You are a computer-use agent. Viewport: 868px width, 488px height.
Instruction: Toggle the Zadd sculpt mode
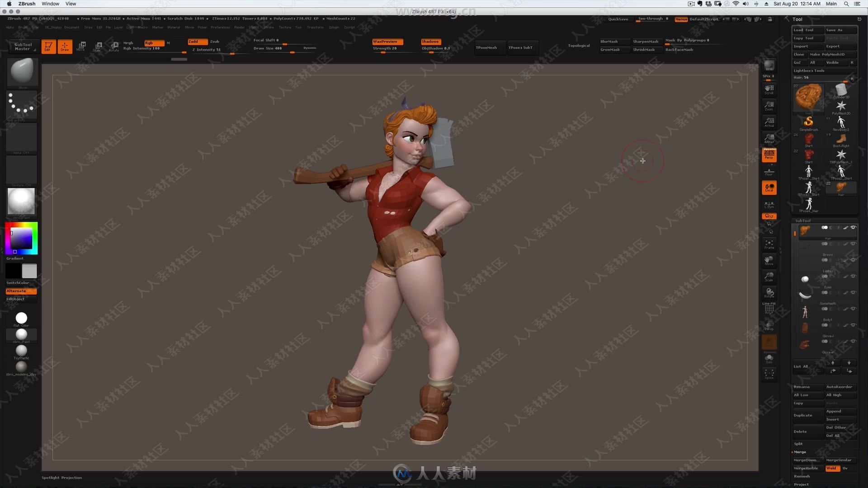point(198,41)
